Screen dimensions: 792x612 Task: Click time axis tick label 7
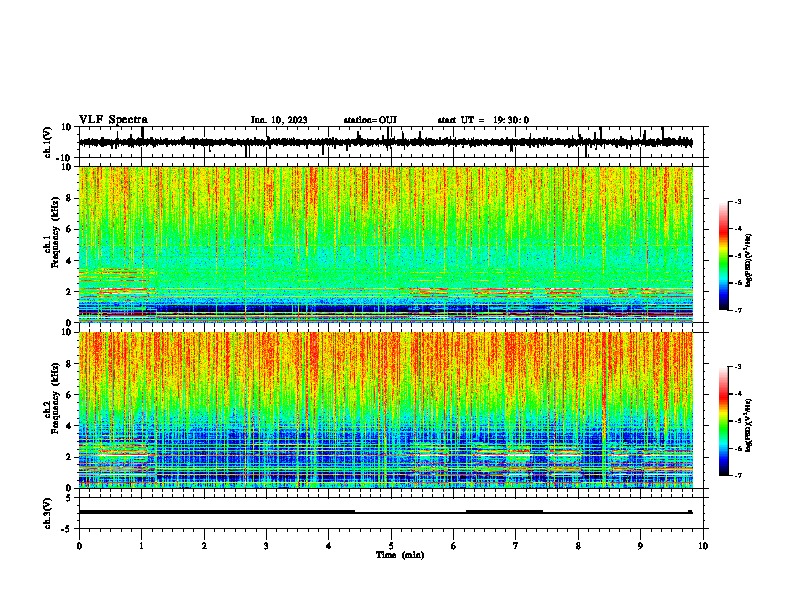click(x=516, y=546)
